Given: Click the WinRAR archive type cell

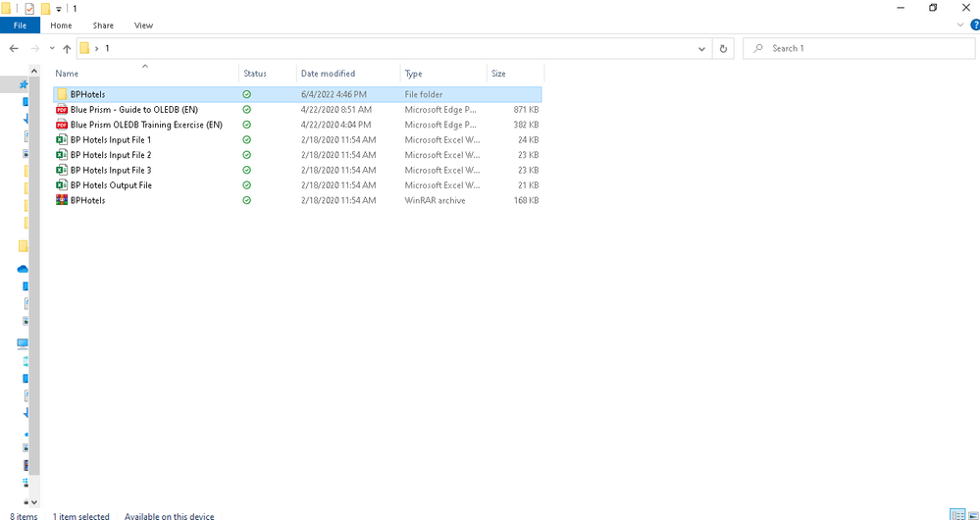Looking at the screenshot, I should point(435,200).
